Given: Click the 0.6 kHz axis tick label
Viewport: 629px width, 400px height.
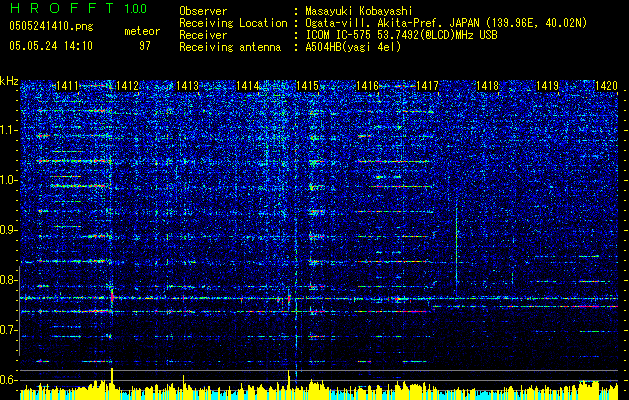Looking at the screenshot, I should 9,380.
